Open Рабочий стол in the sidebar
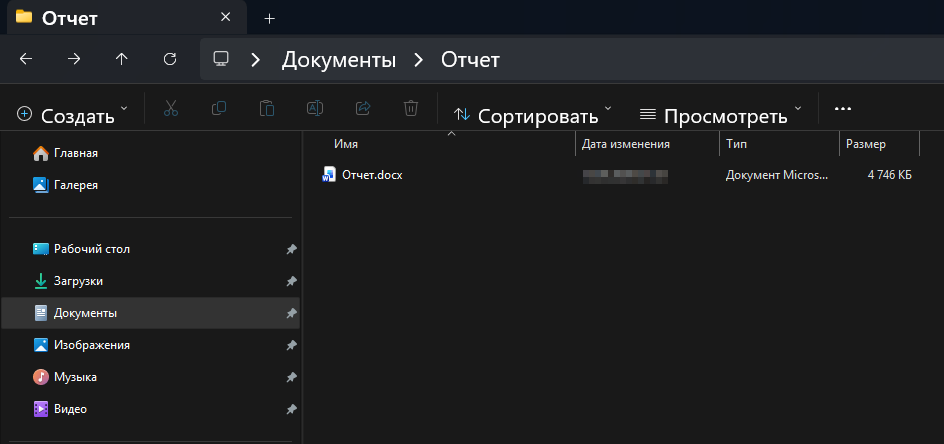The width and height of the screenshot is (944, 444). pyautogui.click(x=92, y=249)
